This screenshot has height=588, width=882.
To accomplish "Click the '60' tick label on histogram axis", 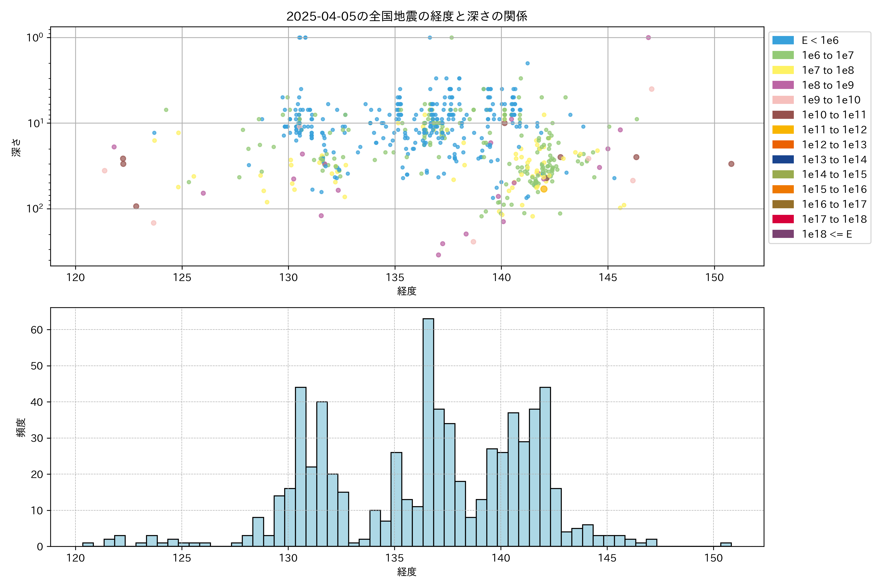I will click(37, 330).
